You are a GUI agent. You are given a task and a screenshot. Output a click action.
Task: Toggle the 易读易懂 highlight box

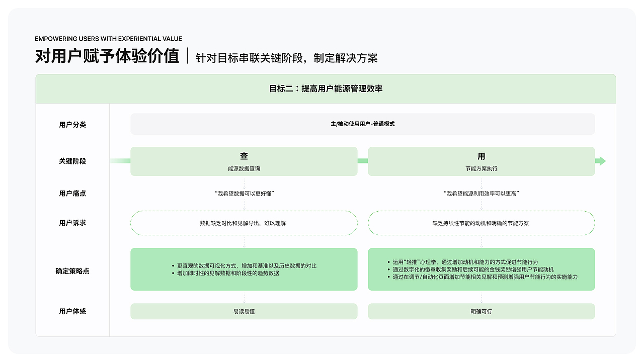click(x=244, y=311)
